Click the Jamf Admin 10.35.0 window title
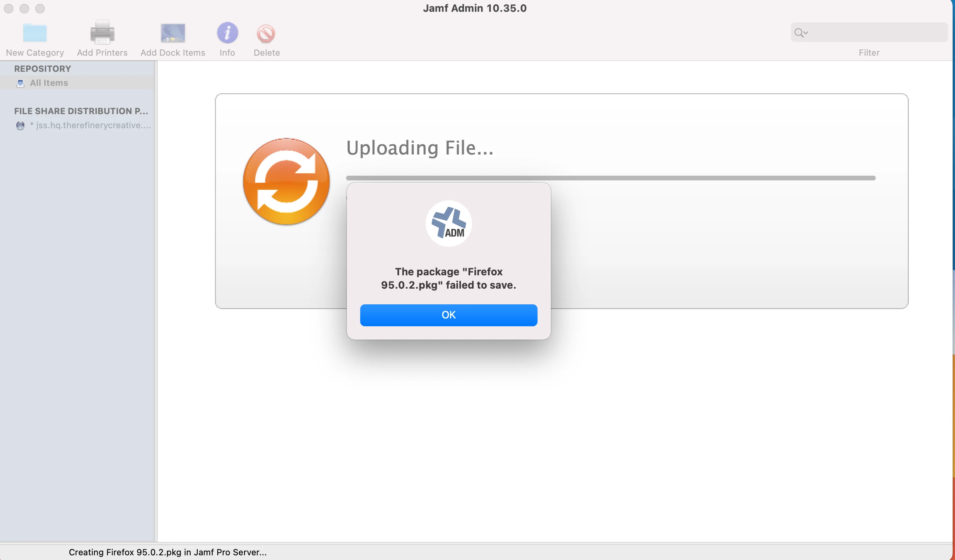The width and height of the screenshot is (955, 560). tap(475, 8)
